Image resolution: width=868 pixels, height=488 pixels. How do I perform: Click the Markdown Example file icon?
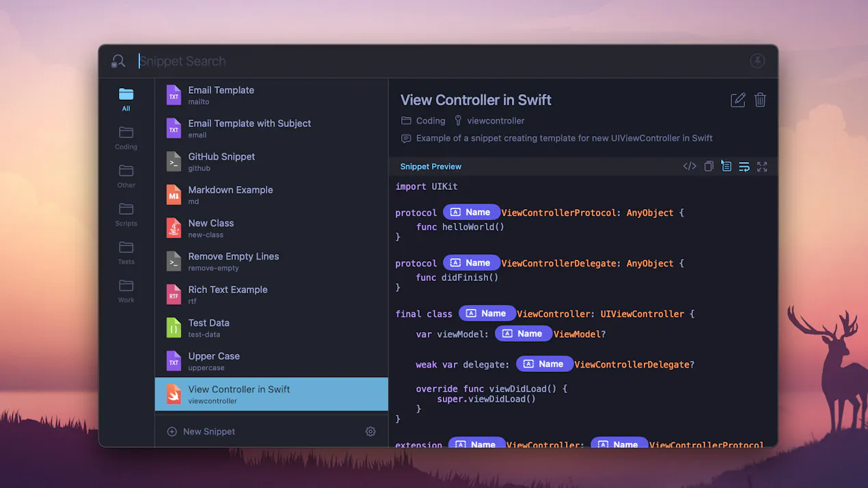click(x=174, y=195)
